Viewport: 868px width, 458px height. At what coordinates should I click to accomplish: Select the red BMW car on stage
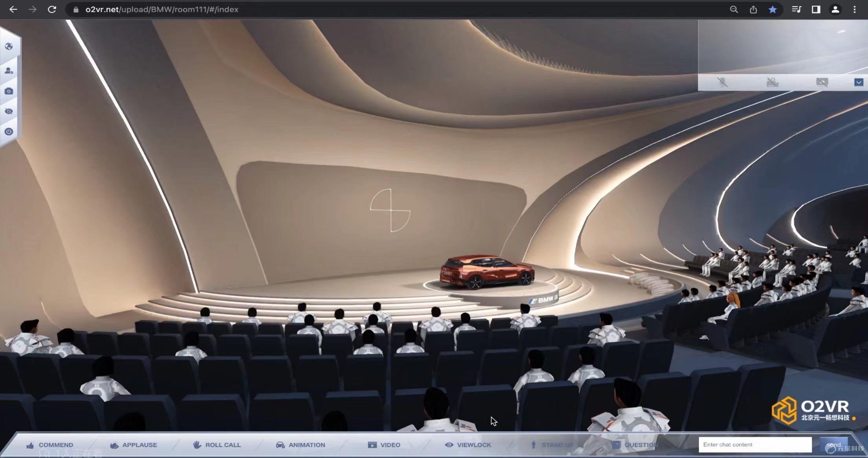pos(486,271)
